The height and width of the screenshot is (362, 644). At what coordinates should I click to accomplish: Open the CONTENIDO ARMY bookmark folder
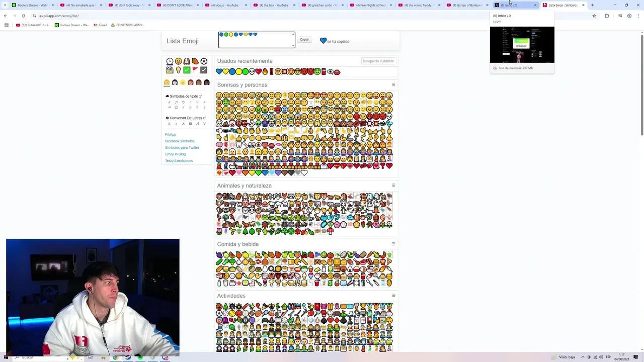tap(128, 25)
